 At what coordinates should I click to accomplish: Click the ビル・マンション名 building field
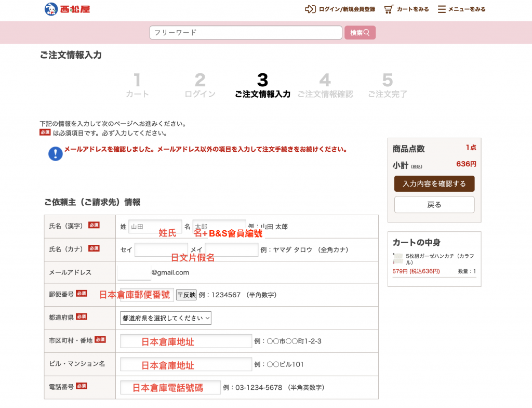[x=186, y=364]
